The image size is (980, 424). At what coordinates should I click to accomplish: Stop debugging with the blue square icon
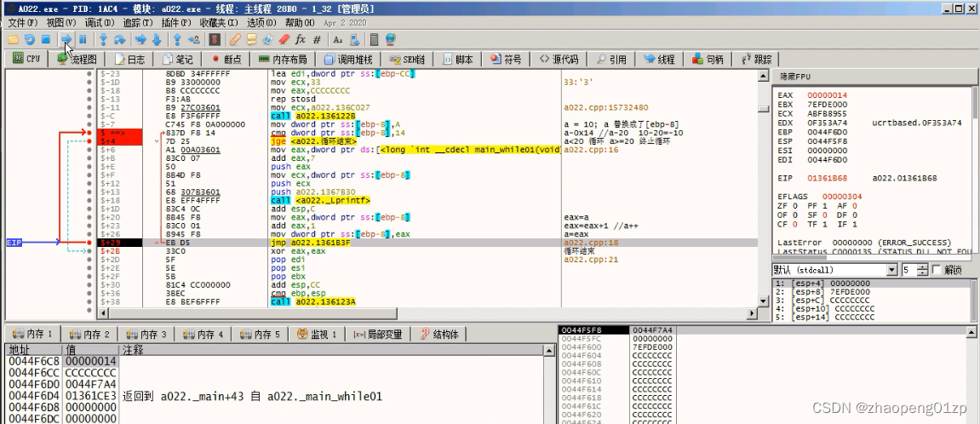[x=46, y=39]
